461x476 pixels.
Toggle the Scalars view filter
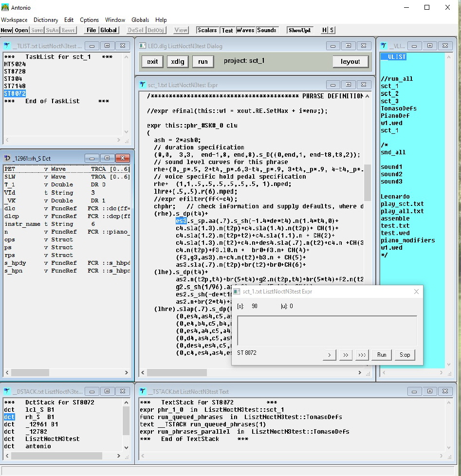(x=207, y=30)
